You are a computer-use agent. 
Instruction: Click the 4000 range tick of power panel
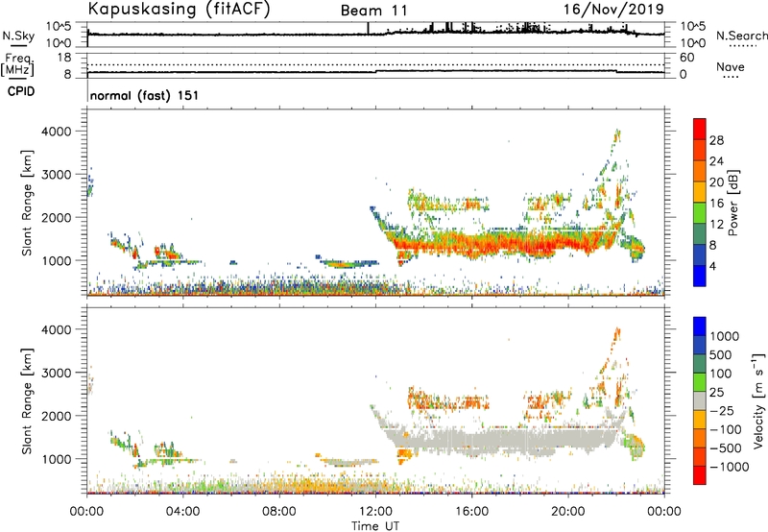[x=56, y=132]
